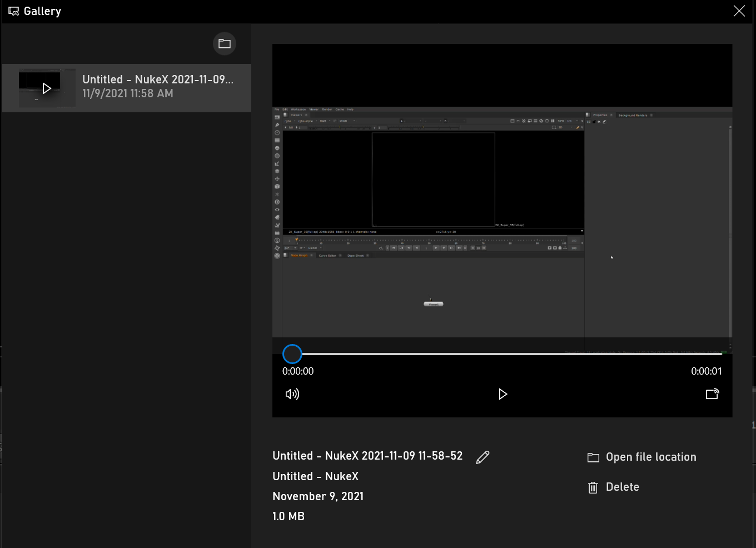The height and width of the screenshot is (548, 756).
Task: Select the Curve Editor tab in preview
Action: click(327, 256)
